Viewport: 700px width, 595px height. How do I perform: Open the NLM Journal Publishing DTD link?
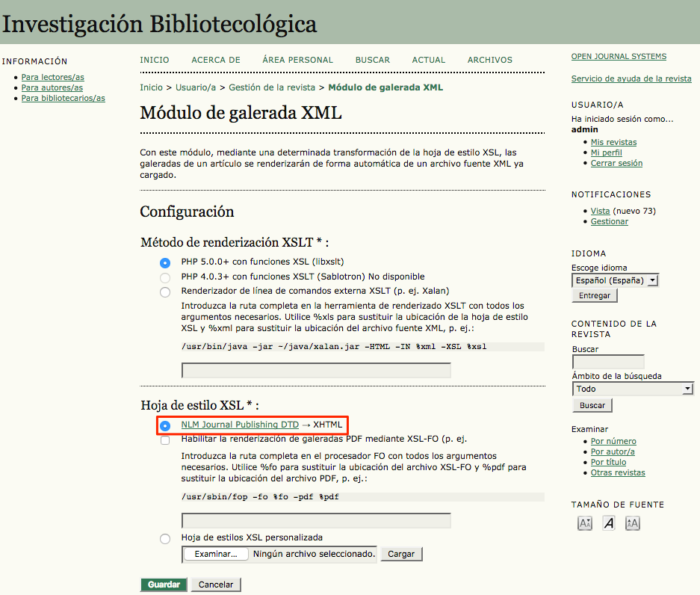click(240, 425)
